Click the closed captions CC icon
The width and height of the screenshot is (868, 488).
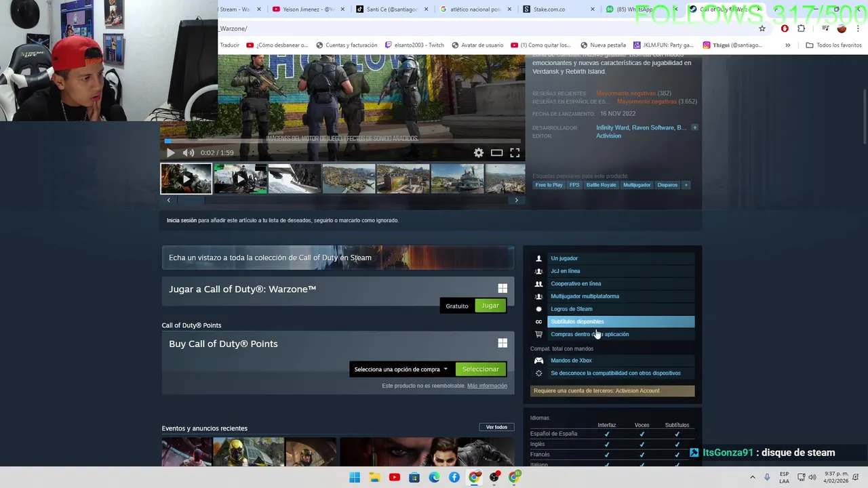(539, 322)
